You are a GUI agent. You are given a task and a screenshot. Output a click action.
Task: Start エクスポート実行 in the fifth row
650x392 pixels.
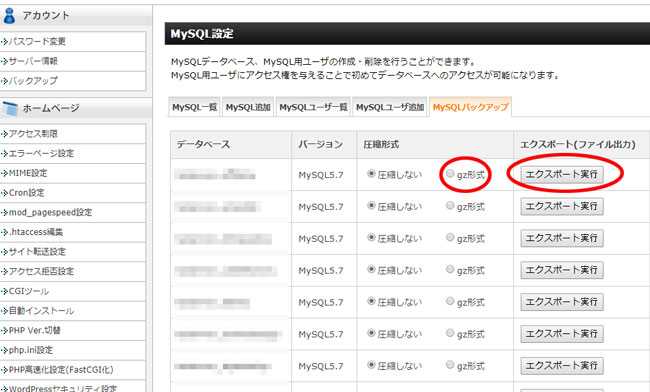pyautogui.click(x=562, y=302)
